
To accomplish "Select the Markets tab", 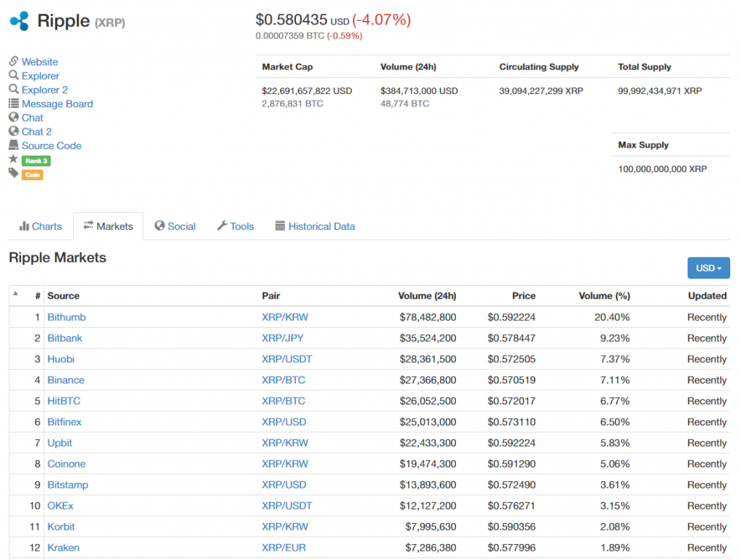I will pos(109,226).
